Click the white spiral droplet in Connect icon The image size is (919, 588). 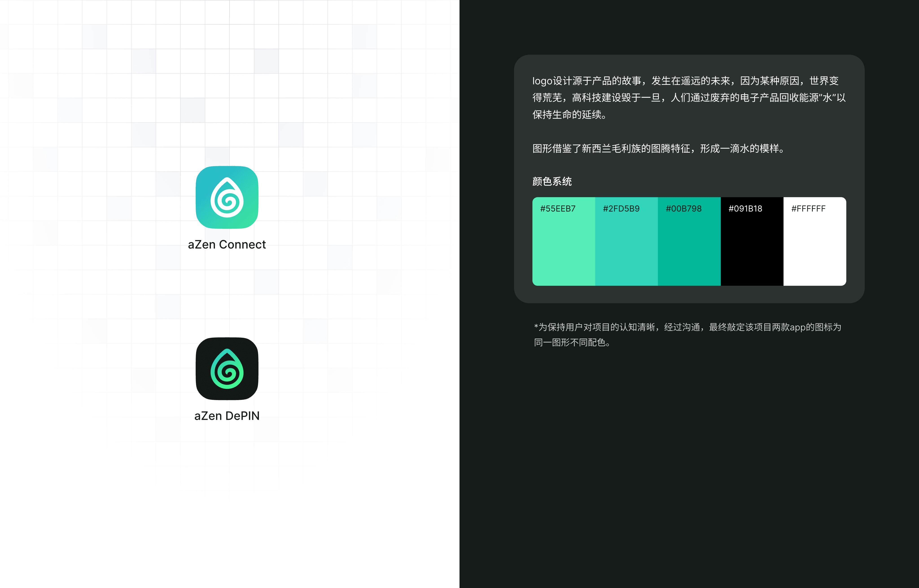227,198
